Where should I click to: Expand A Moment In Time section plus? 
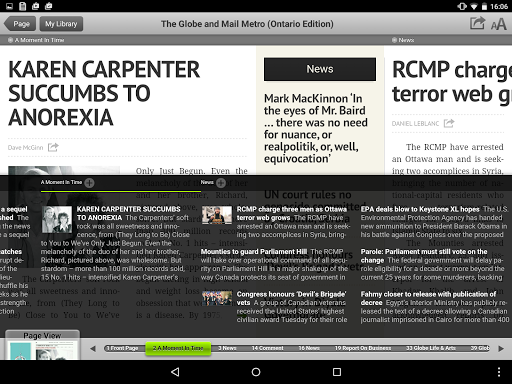tap(89, 183)
